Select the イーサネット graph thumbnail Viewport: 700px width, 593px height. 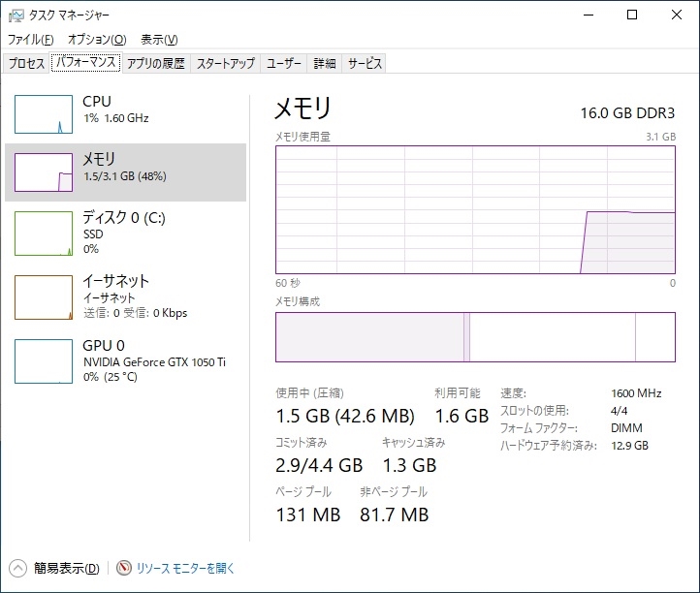tap(44, 296)
